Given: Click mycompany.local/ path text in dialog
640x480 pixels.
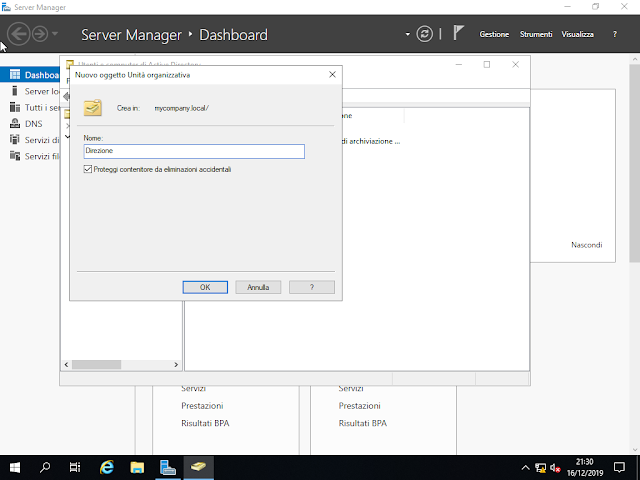Looking at the screenshot, I should (182, 108).
